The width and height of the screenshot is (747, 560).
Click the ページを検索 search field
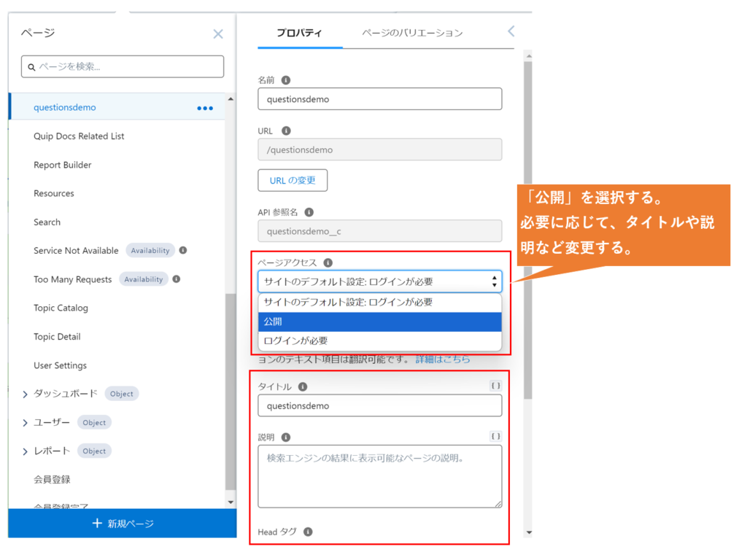point(123,66)
